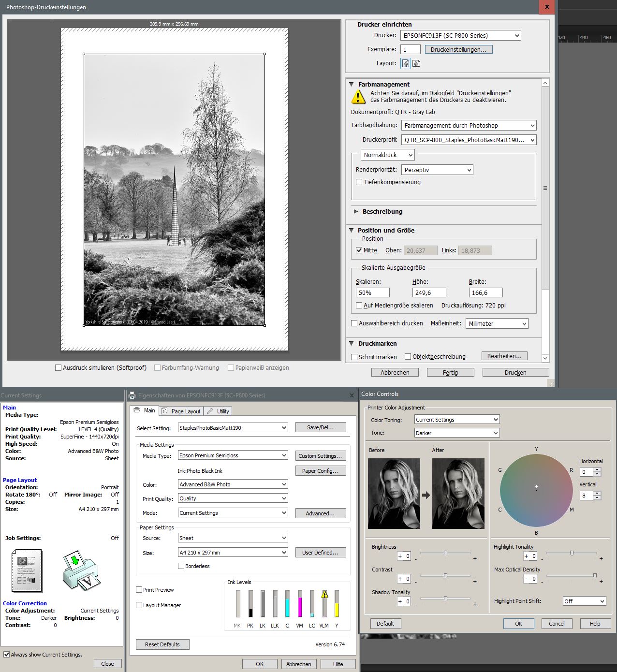
Task: Open the Tone dropdown set to Darker
Action: (x=456, y=433)
